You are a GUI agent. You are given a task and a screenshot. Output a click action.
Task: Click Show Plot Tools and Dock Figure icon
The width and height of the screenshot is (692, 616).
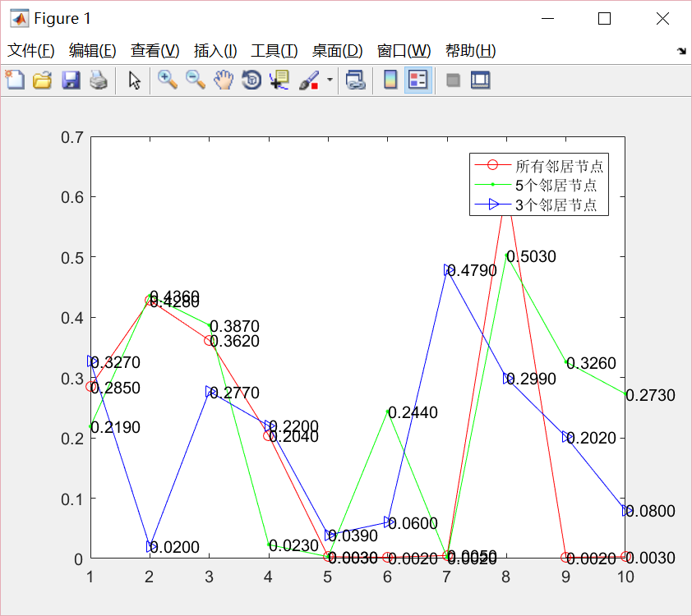481,80
